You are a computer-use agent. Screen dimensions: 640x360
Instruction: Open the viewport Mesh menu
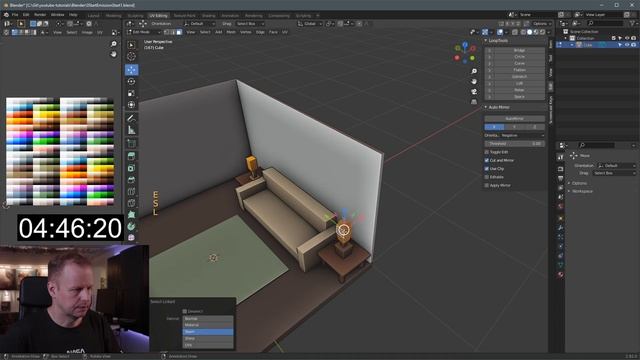coord(231,32)
